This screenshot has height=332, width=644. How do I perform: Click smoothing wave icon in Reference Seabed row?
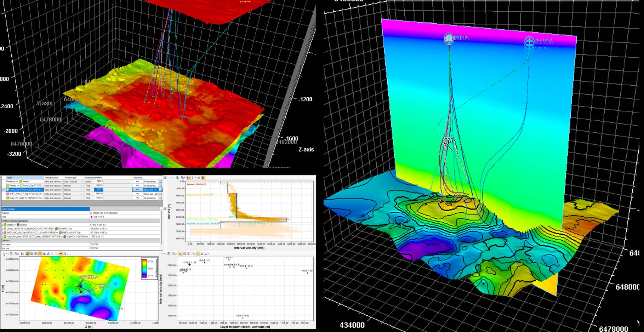[x=138, y=182]
